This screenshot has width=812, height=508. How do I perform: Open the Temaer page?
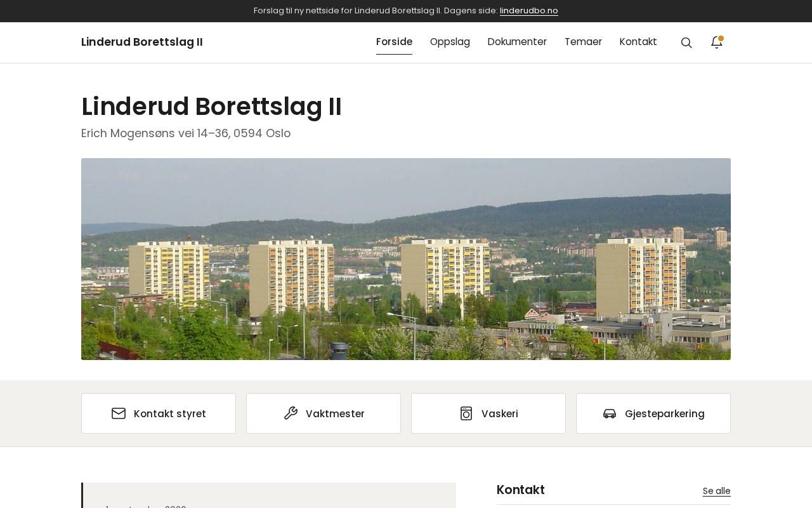click(x=583, y=42)
